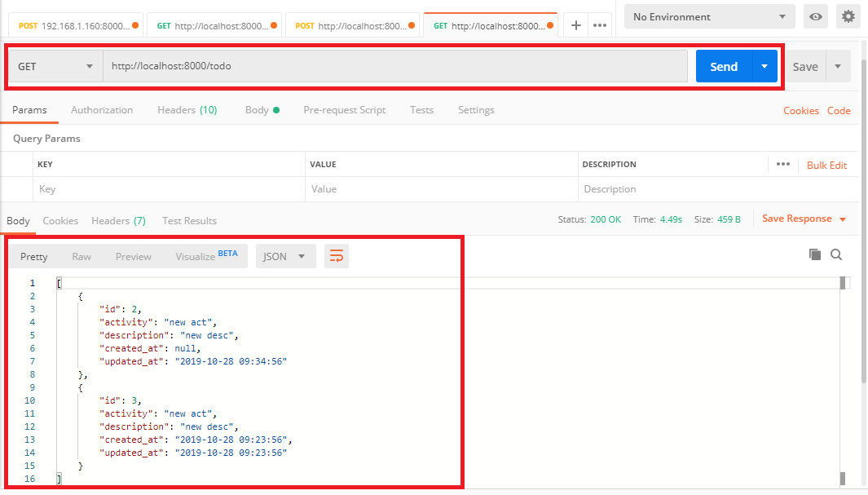Viewport: 868px width, 495px height.
Task: Switch to the Headers (10) request tab
Action: 187,109
